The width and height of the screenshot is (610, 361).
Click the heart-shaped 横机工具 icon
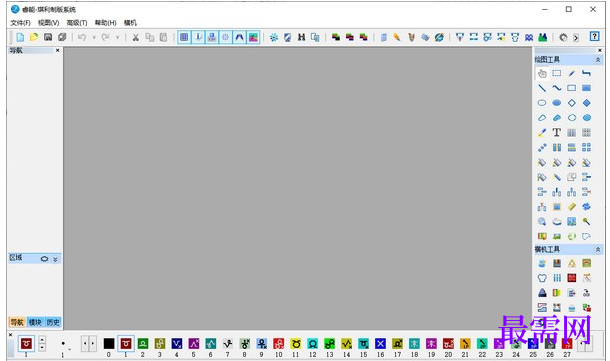(x=542, y=278)
